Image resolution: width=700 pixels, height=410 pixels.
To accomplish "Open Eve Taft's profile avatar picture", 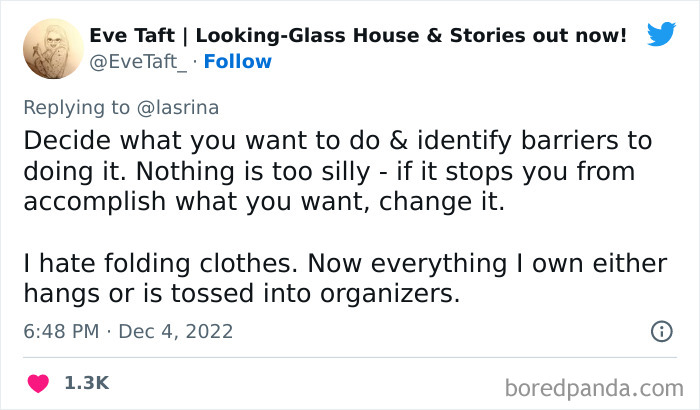I will pyautogui.click(x=53, y=49).
